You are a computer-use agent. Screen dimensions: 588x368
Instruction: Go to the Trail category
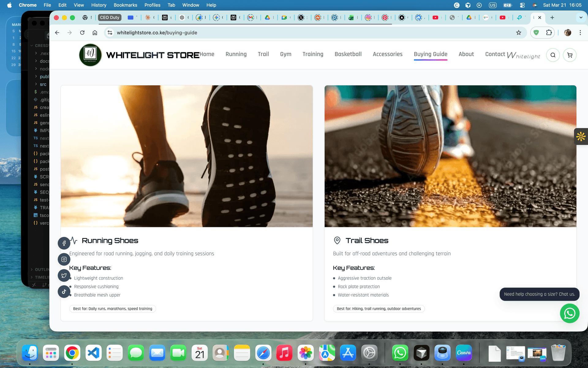click(x=263, y=54)
